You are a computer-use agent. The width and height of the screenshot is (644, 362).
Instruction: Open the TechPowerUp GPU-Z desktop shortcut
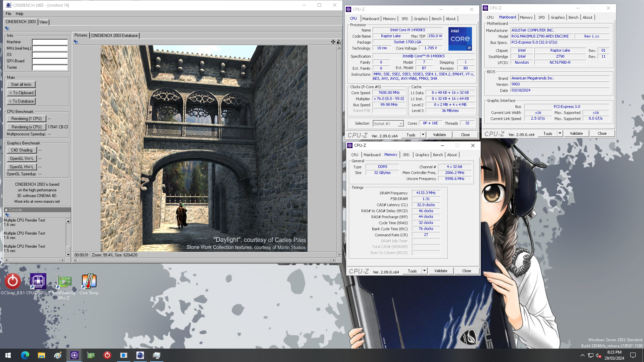(x=64, y=287)
